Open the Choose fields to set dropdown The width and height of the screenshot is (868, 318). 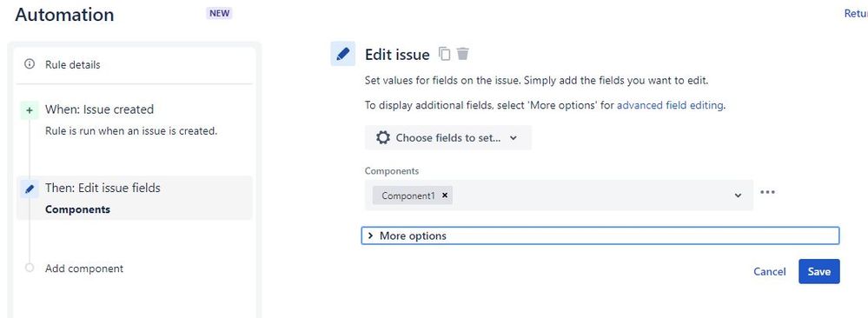447,137
